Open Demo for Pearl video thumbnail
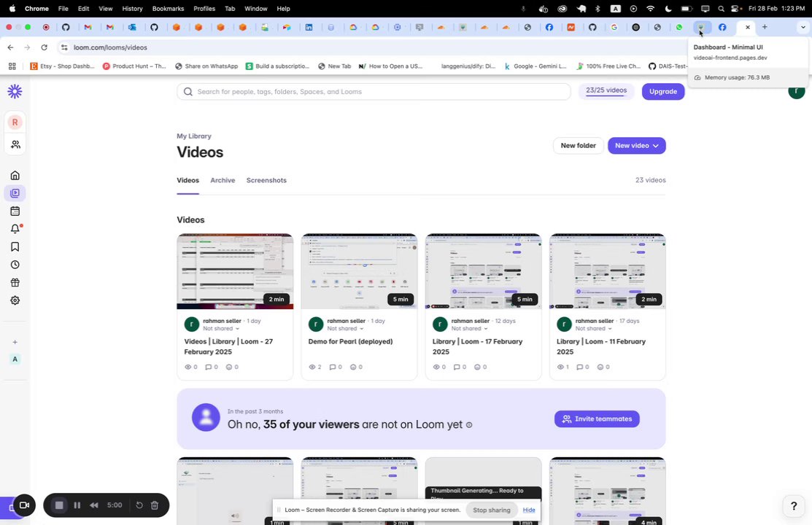 359,271
